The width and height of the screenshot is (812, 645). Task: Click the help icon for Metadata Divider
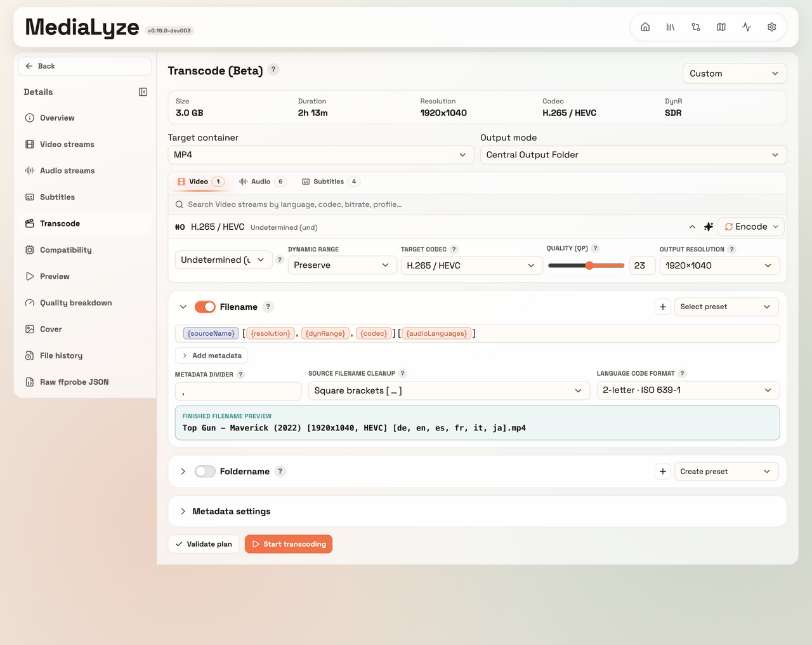(x=241, y=375)
